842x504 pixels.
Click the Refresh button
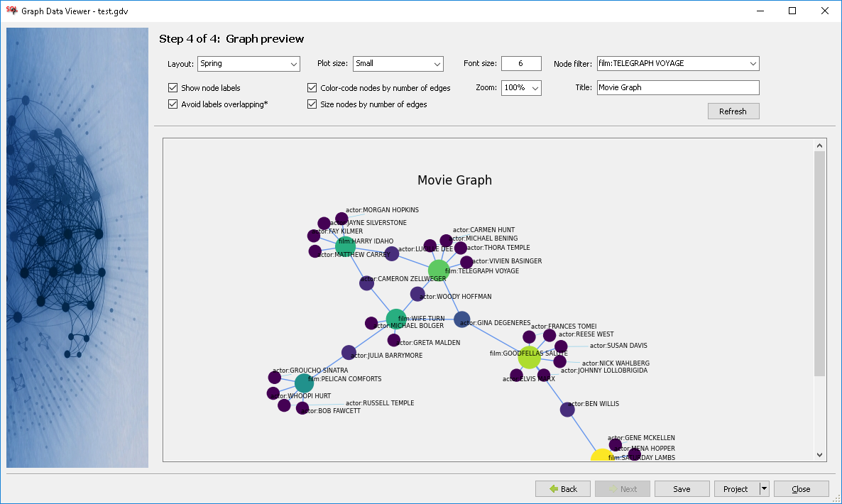733,111
